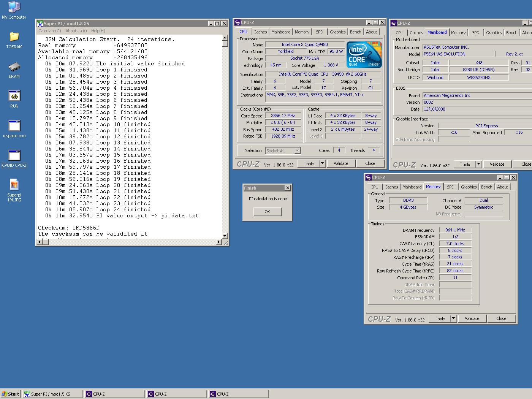
Task: Open About menu in Super PI
Action: 76,31
